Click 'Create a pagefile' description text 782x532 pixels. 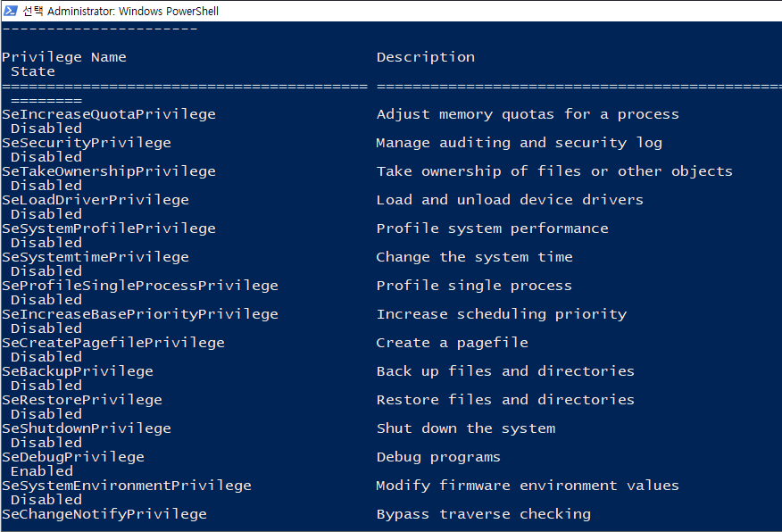pos(452,343)
